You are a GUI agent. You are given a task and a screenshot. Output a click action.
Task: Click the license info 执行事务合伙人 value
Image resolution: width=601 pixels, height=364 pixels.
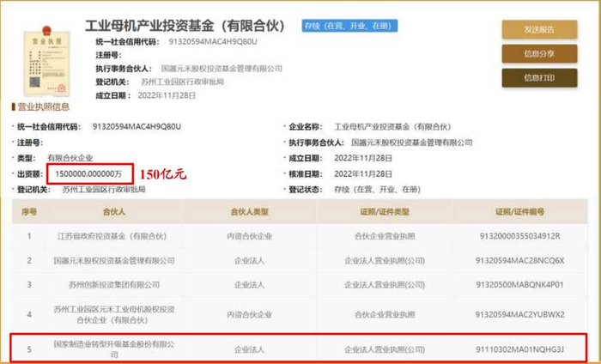point(412,143)
